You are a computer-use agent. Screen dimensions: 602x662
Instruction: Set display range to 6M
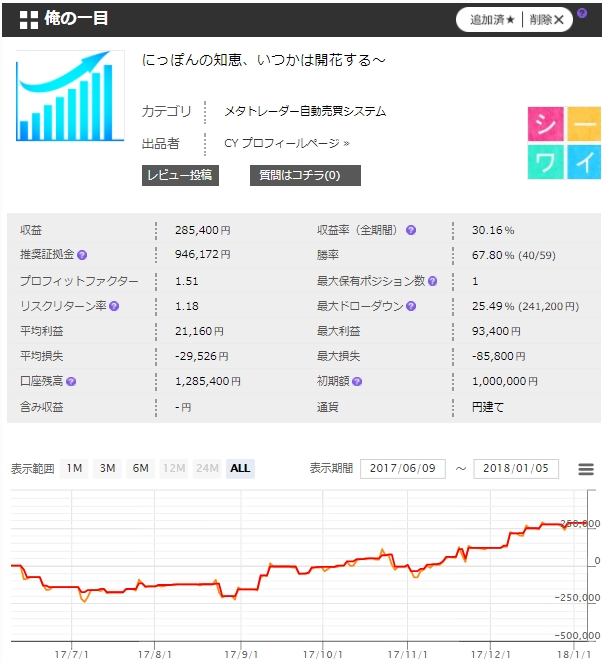[140, 468]
